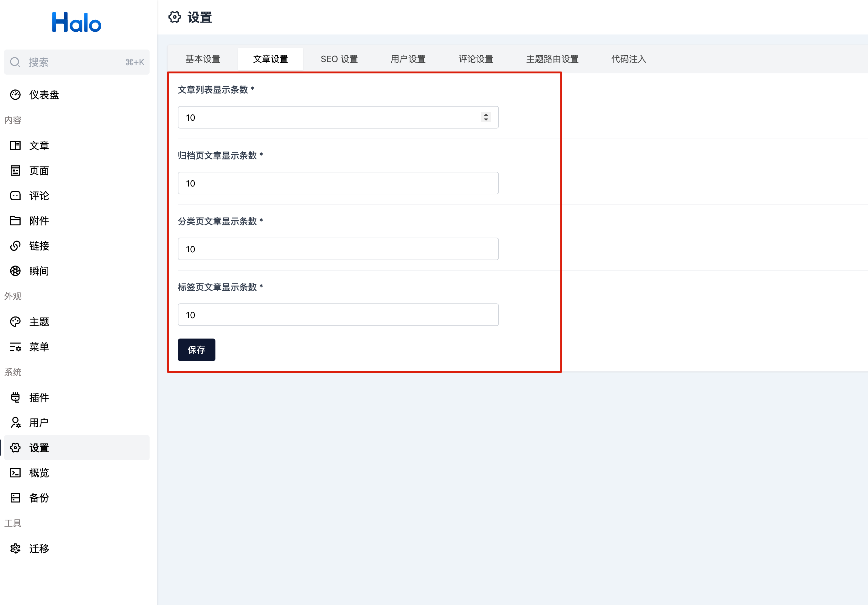Screen dimensions: 868x605
Task: Select the 文章设置 tab
Action: pyautogui.click(x=270, y=59)
